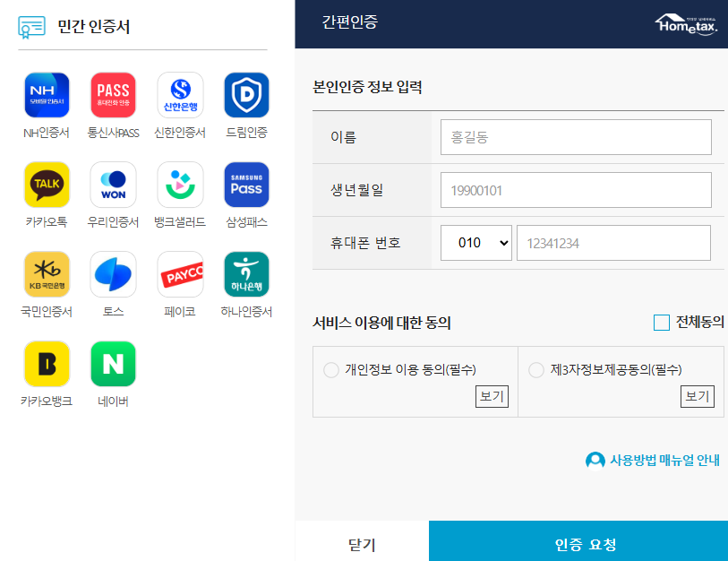Click 보기 for 개인정보 이용 동의

[x=492, y=396]
